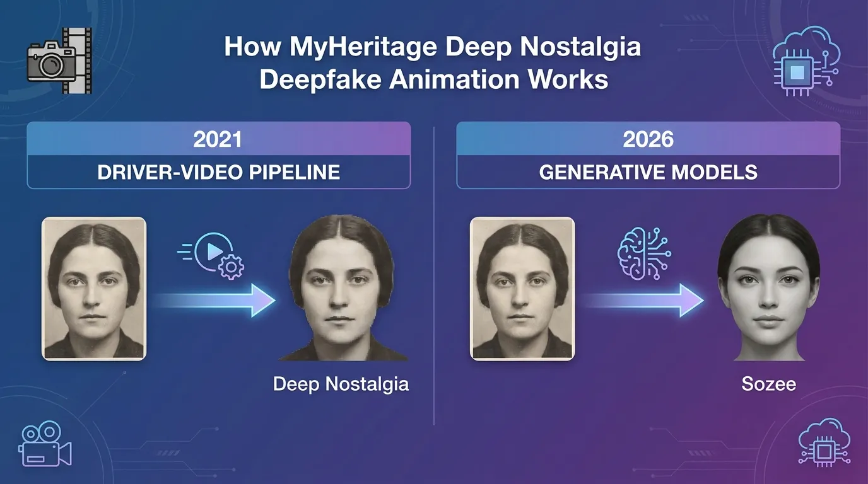
Task: Click the generated portrait above Sozee
Action: pos(768,287)
